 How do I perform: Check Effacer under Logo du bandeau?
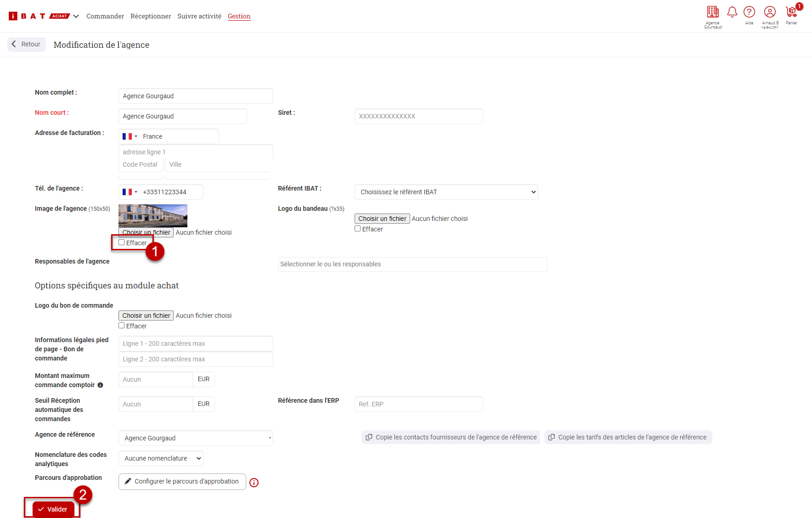[x=358, y=229]
